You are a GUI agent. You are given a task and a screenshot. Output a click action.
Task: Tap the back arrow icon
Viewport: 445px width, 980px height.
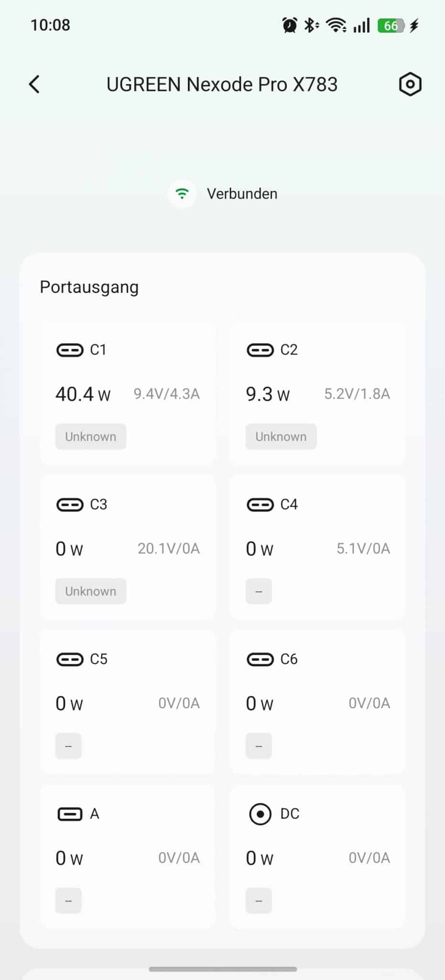pos(34,85)
